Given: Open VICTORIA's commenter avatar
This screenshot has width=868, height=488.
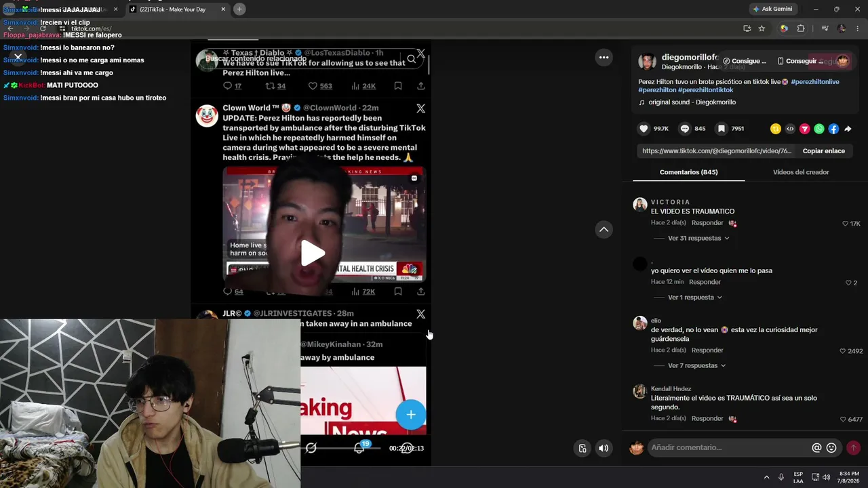Looking at the screenshot, I should pyautogui.click(x=640, y=205).
